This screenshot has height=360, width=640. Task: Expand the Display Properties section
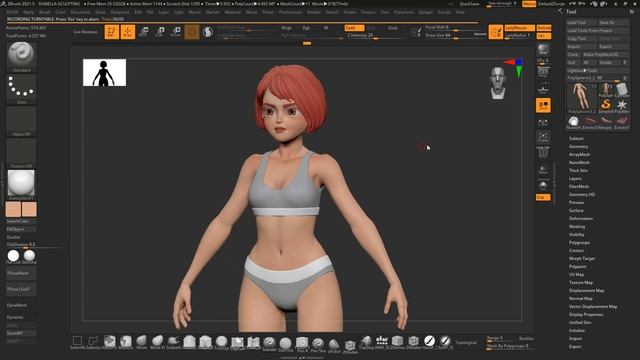click(586, 315)
